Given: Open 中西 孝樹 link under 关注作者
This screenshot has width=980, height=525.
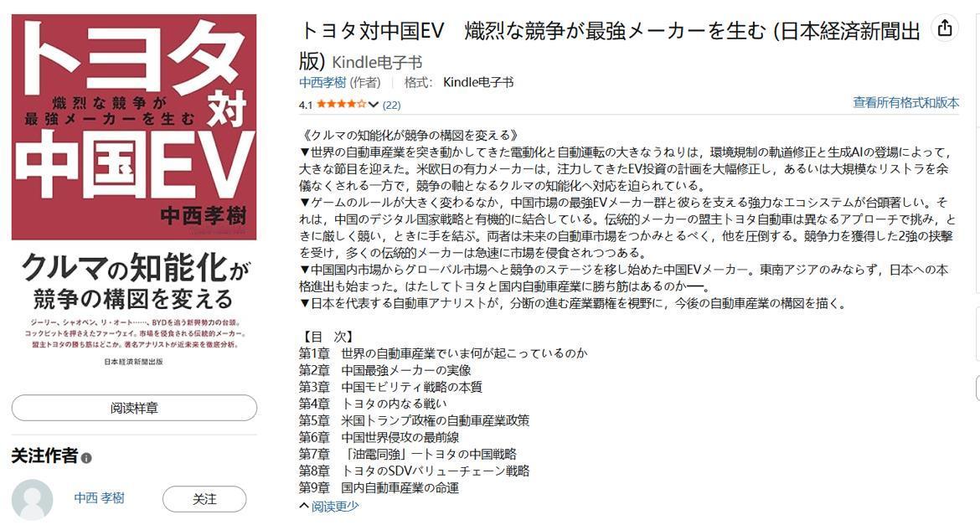Looking at the screenshot, I should pos(100,498).
